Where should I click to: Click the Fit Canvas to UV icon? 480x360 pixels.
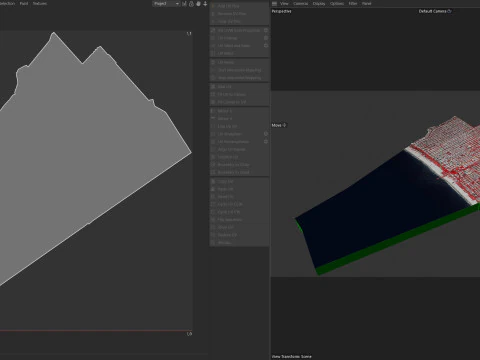pos(213,102)
